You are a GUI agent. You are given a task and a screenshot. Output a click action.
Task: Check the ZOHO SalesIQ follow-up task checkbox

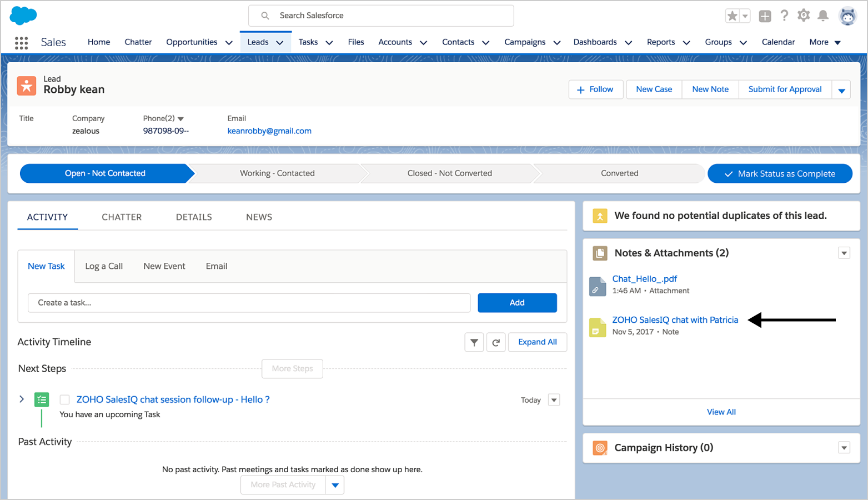point(65,400)
